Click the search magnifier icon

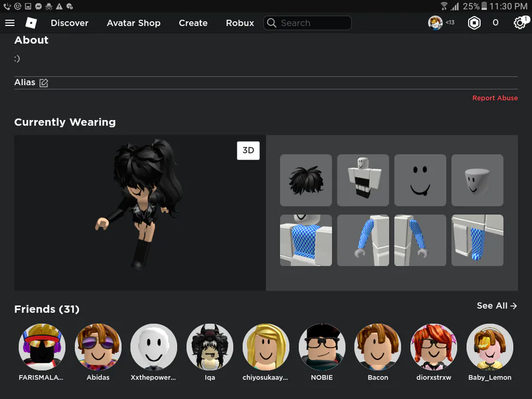271,22
